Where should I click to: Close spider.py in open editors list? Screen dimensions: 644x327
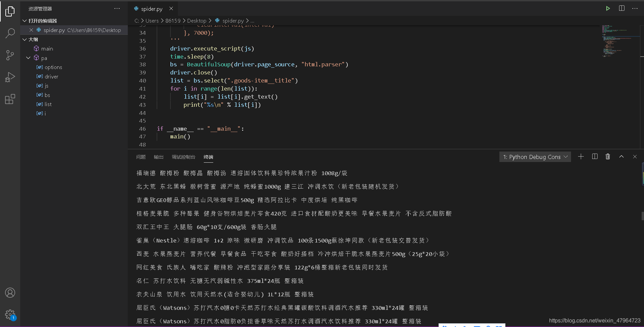point(31,30)
